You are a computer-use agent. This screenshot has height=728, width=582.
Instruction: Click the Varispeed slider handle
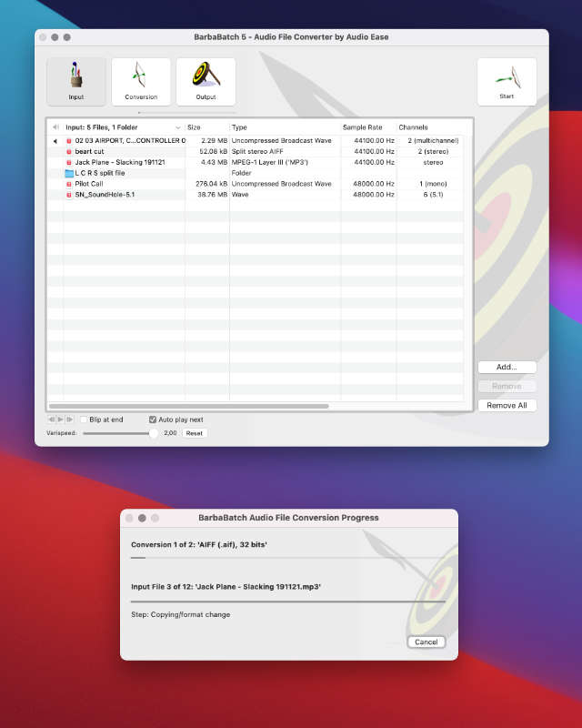153,433
